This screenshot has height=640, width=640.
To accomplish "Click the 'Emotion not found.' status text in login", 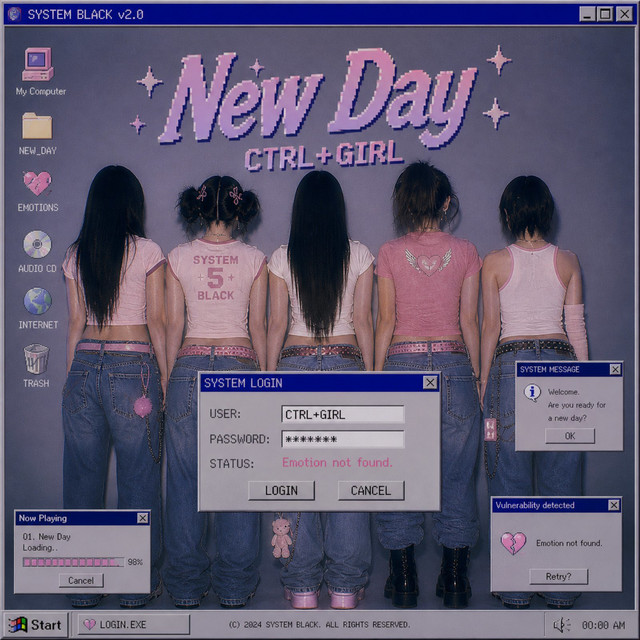I will click(337, 462).
